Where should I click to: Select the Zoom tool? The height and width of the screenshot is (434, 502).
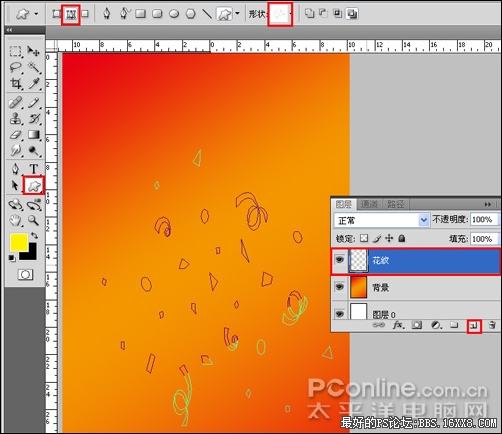click(x=33, y=220)
